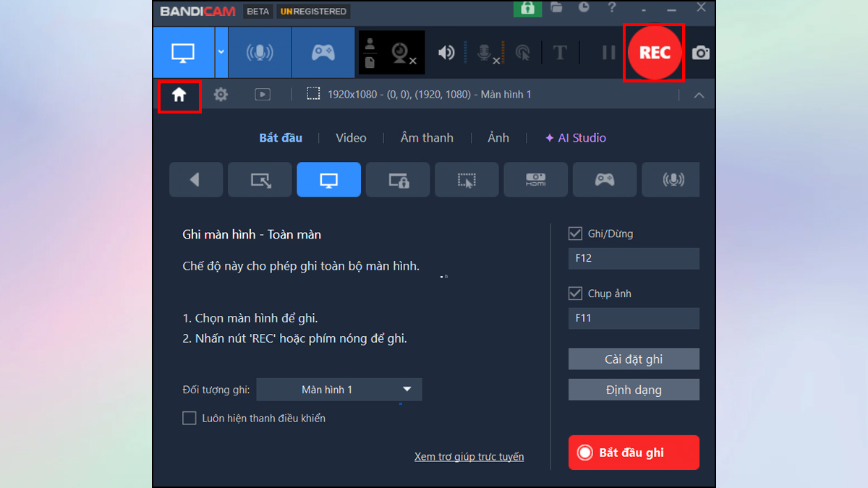
Task: Open the recording mode dropdown arrow
Action: 221,53
